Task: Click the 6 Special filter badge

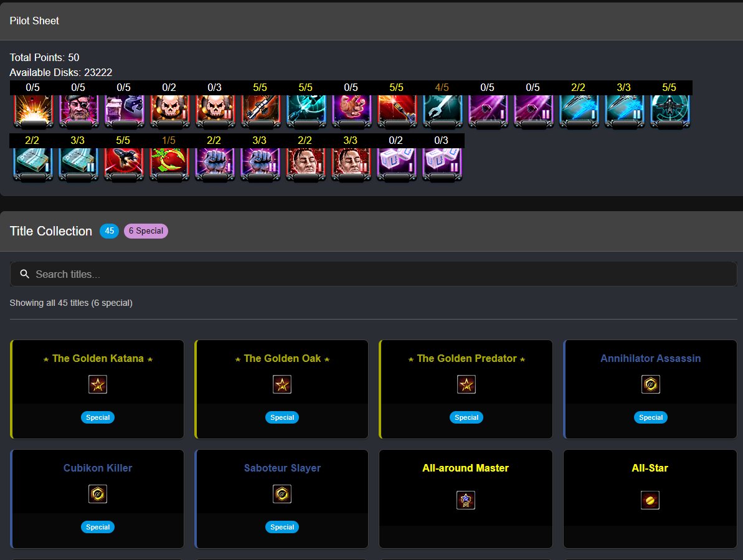Action: 146,230
